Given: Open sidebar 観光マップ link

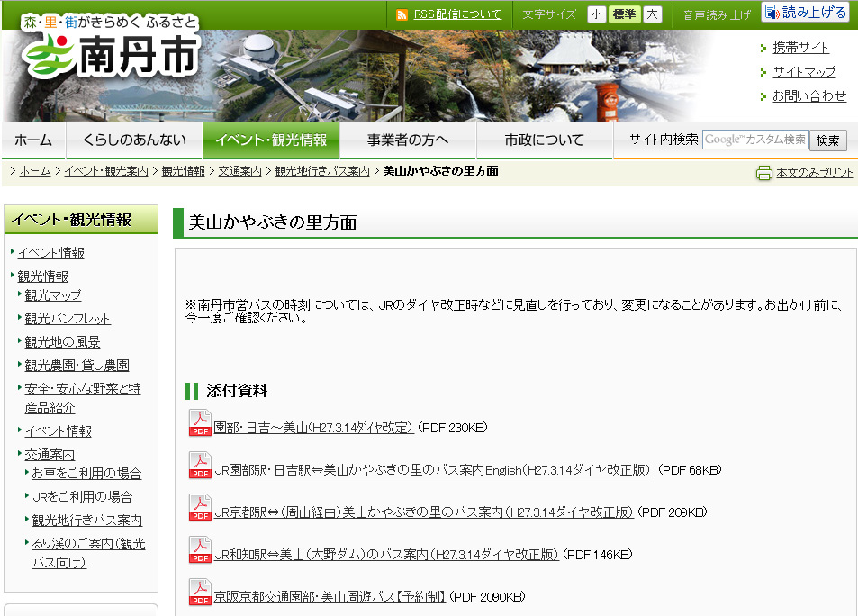Looking at the screenshot, I should coord(53,295).
